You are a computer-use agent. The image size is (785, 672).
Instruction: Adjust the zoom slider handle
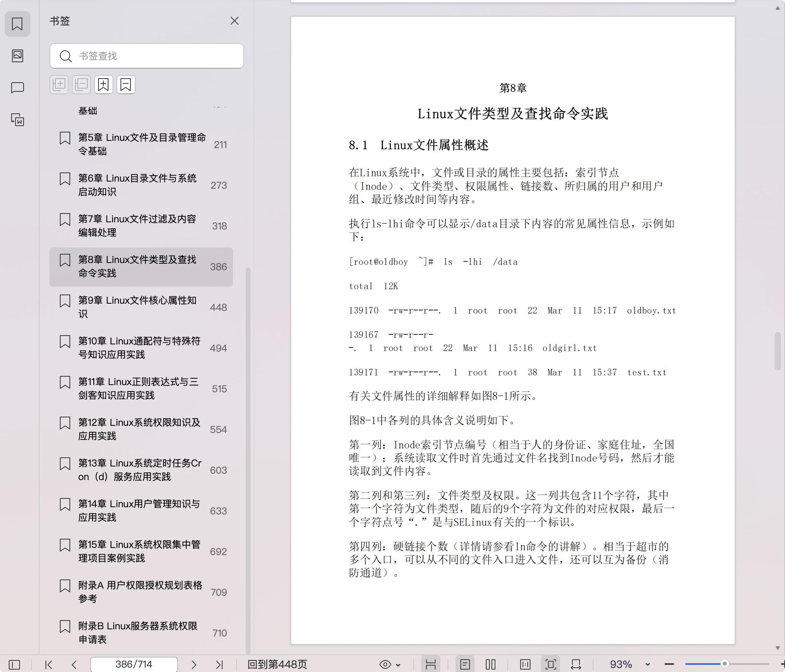[725, 664]
